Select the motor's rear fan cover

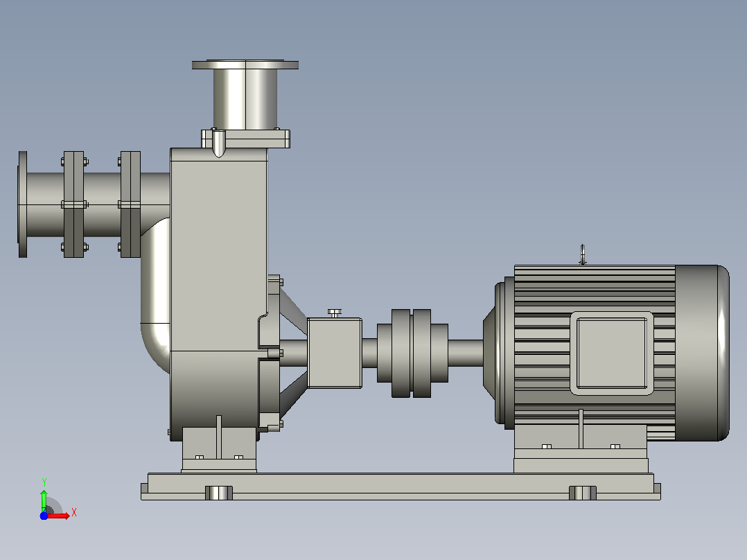tap(702, 353)
